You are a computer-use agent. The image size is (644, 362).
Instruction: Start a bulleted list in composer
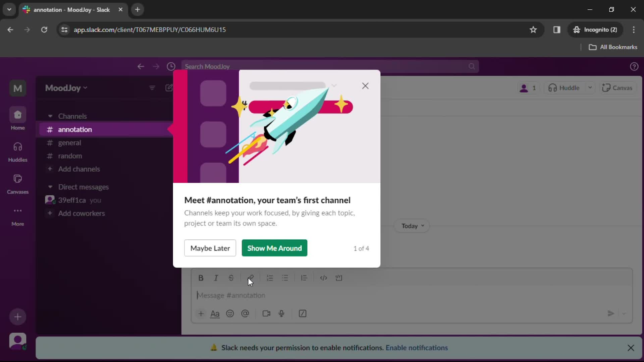click(x=285, y=278)
